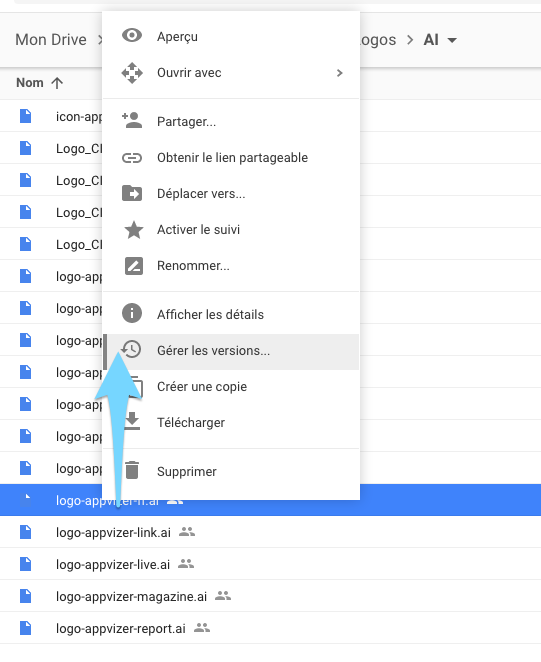
Task: Click the download icon beside Télécharger
Action: 132,421
